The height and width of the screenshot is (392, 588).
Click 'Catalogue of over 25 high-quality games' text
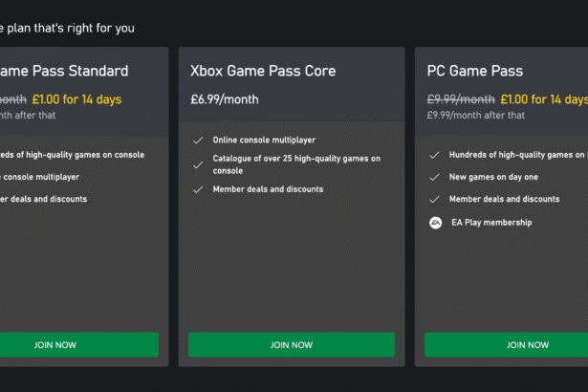click(296, 164)
